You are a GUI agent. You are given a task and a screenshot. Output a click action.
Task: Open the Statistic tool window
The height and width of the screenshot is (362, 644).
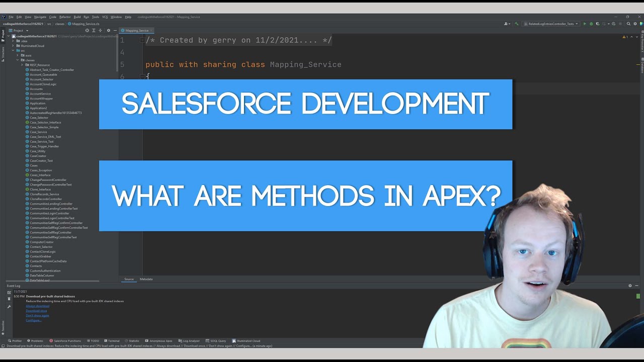[x=132, y=341]
